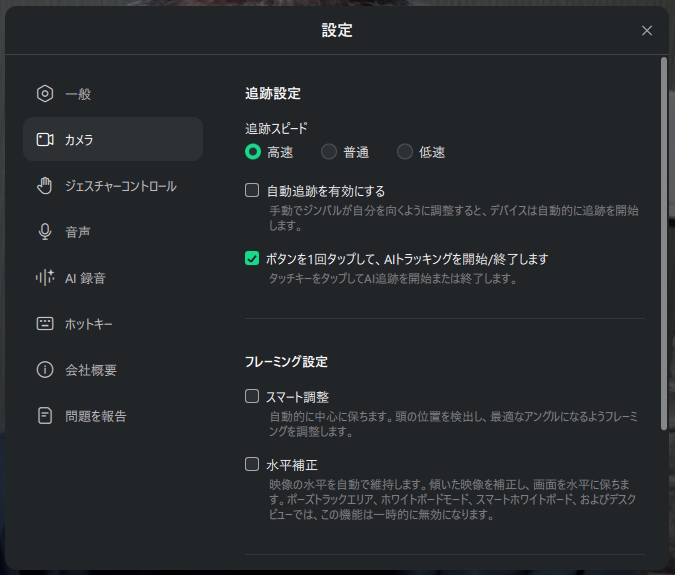Viewport: 675px width, 575px height.
Task: Click the AI 録音 waveform icon
Action: pyautogui.click(x=44, y=278)
